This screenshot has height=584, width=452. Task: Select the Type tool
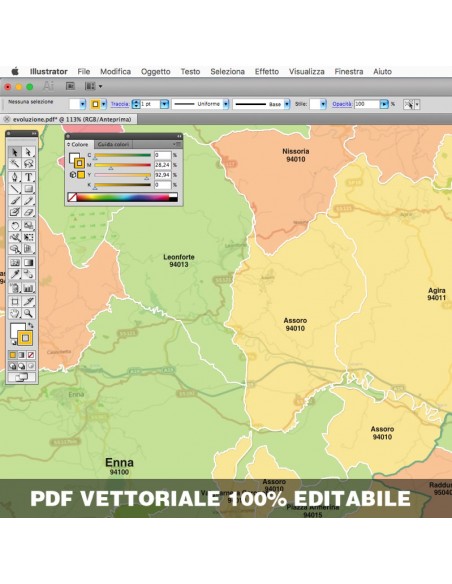point(28,177)
